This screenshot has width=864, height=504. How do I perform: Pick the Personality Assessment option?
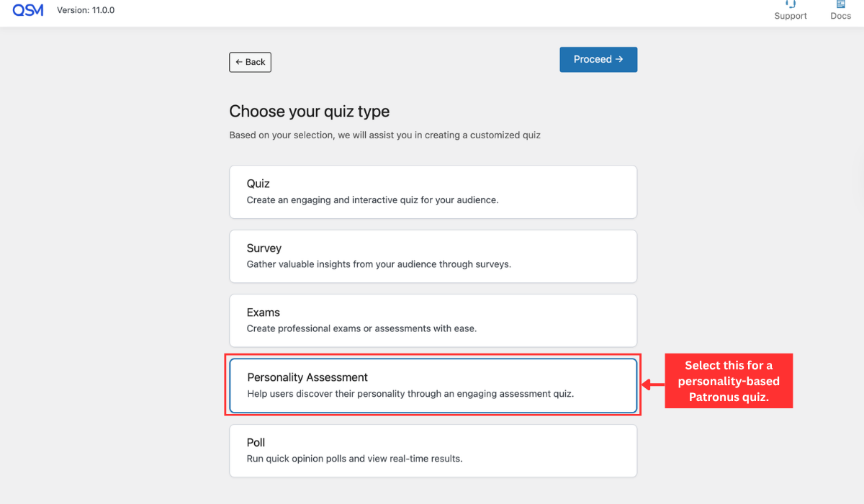(433, 385)
